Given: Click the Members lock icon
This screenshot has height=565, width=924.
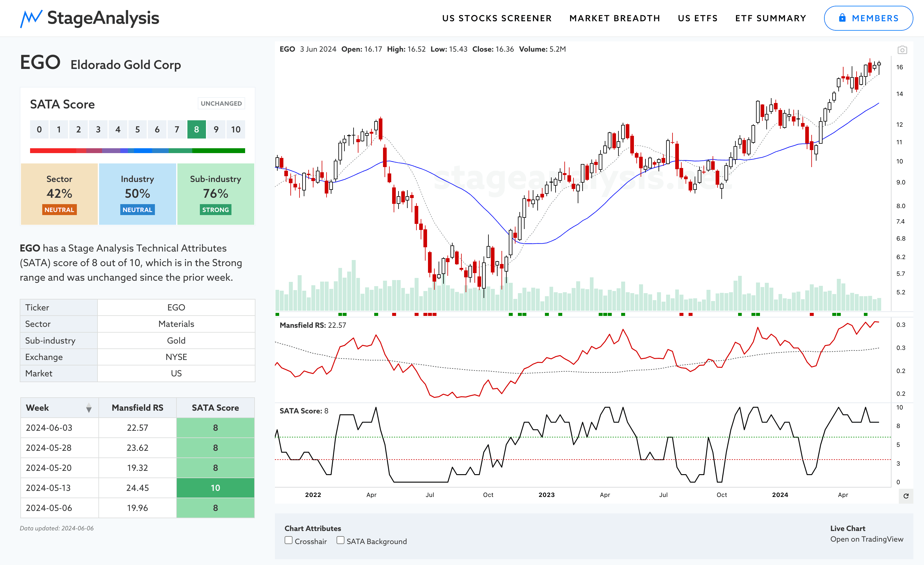Looking at the screenshot, I should tap(842, 18).
